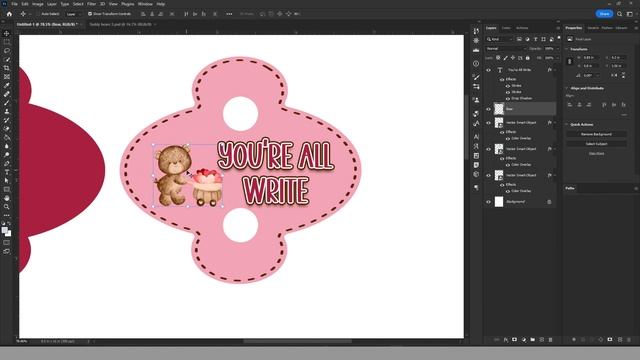Open the Filter menu
Image resolution: width=640 pixels, height=360 pixels.
pos(91,4)
